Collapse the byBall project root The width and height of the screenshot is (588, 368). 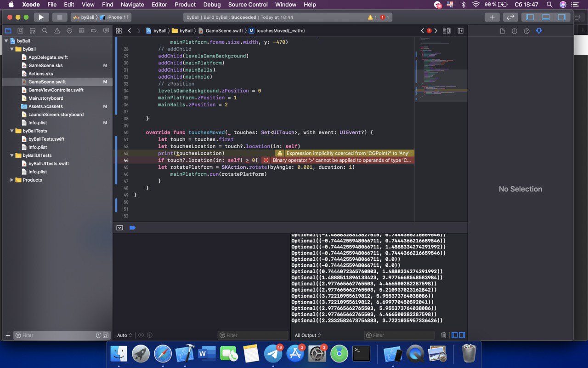[x=6, y=41]
